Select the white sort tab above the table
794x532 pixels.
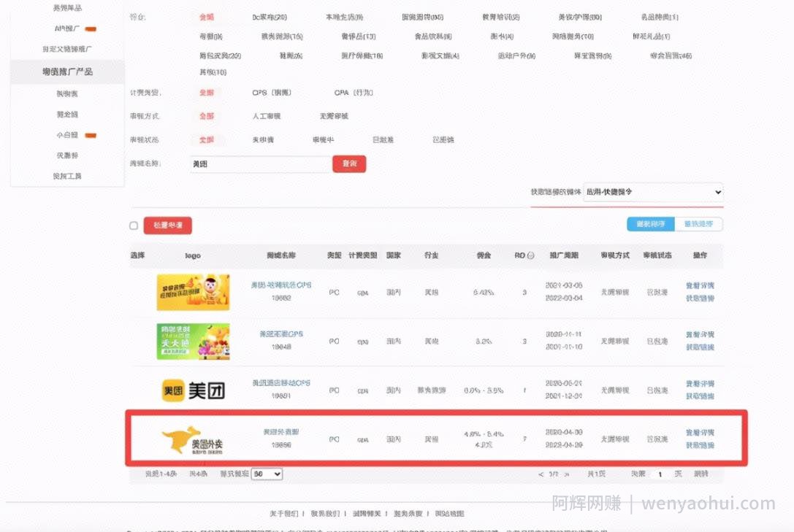click(699, 224)
